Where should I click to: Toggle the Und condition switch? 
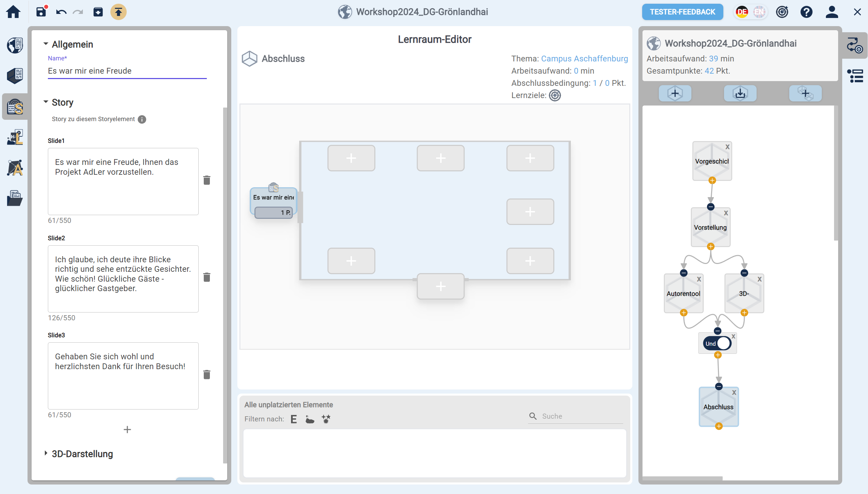(718, 343)
